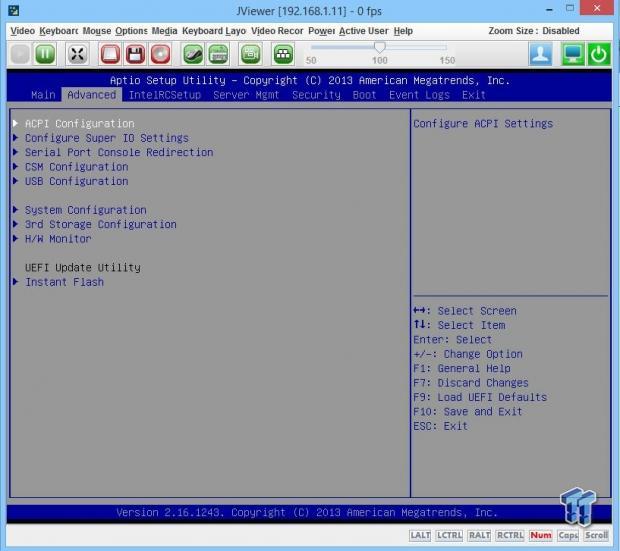
Task: Toggle full screen mode icon
Action: (77, 54)
